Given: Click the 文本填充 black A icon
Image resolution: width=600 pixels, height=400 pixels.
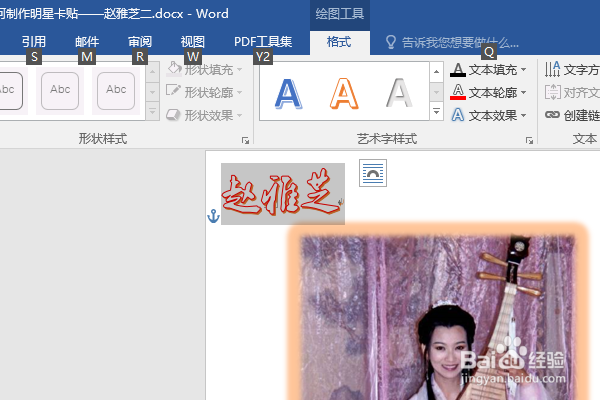Looking at the screenshot, I should coord(458,70).
